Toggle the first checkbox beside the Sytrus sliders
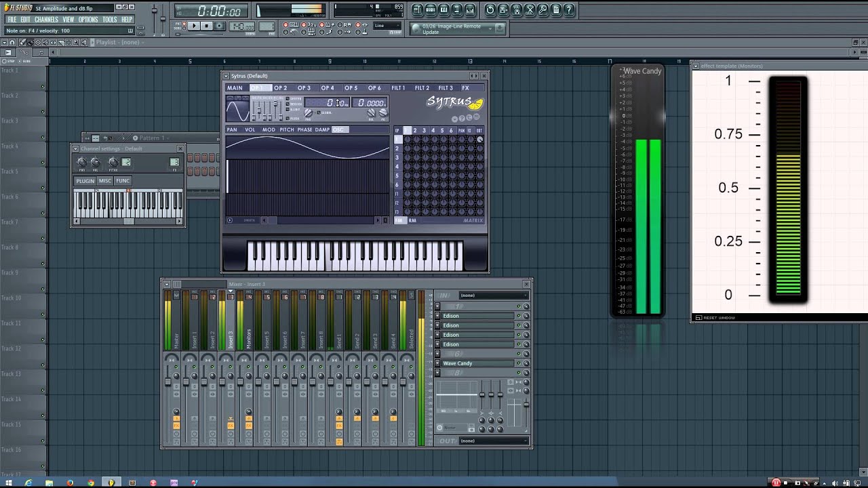The image size is (868, 488). (x=288, y=99)
